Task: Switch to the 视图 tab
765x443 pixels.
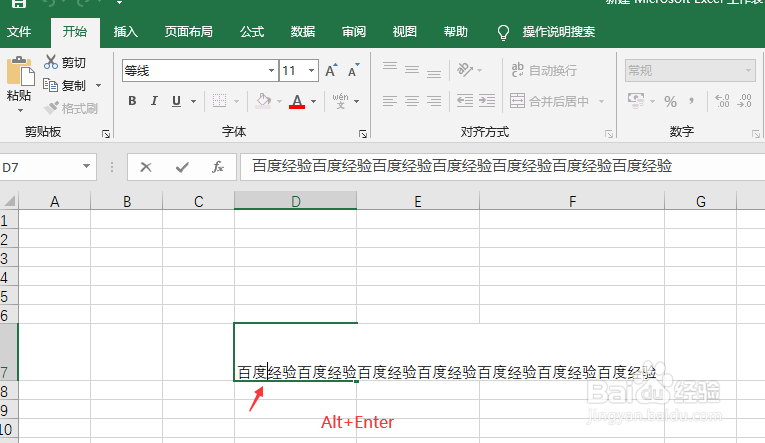Action: pos(404,32)
